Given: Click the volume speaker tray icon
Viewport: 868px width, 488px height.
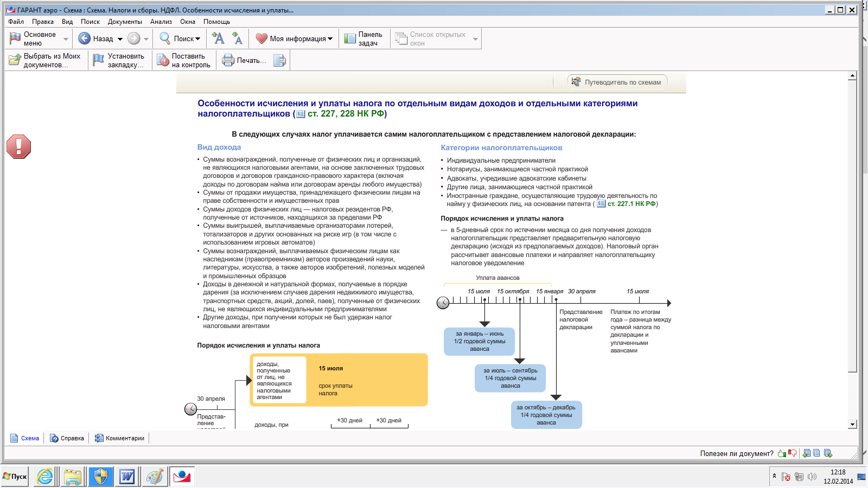Looking at the screenshot, I should click(812, 477).
